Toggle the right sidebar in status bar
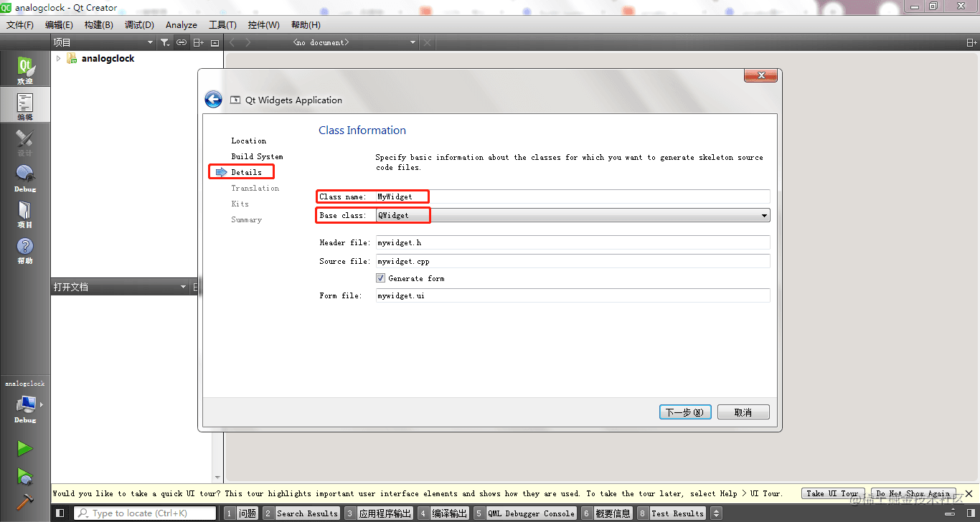980x522 pixels. (x=971, y=513)
